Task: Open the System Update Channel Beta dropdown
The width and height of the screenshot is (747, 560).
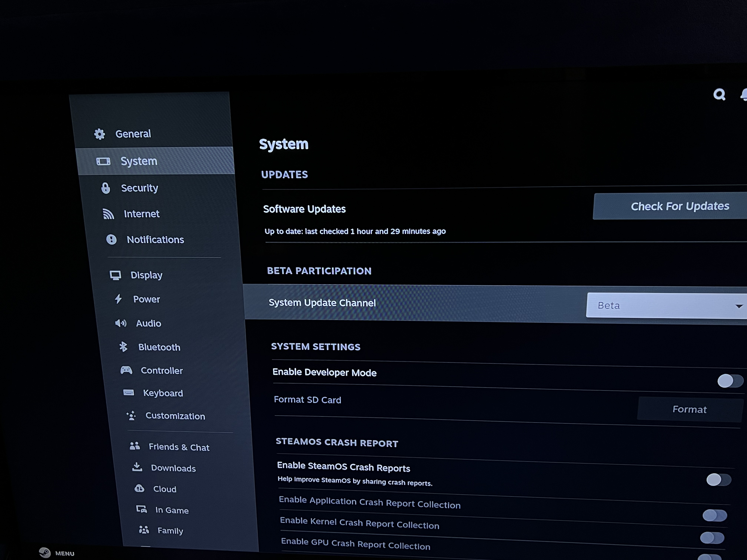Action: click(x=666, y=306)
